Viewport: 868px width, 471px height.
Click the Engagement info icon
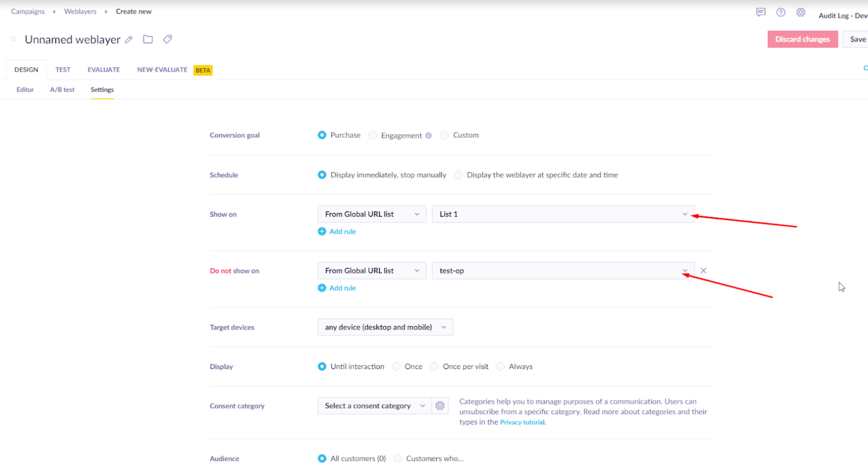[429, 135]
